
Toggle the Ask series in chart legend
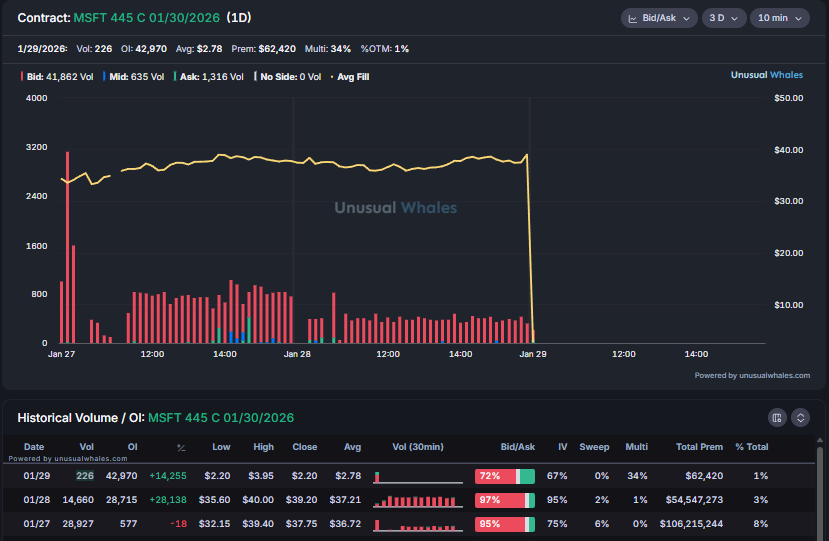211,76
